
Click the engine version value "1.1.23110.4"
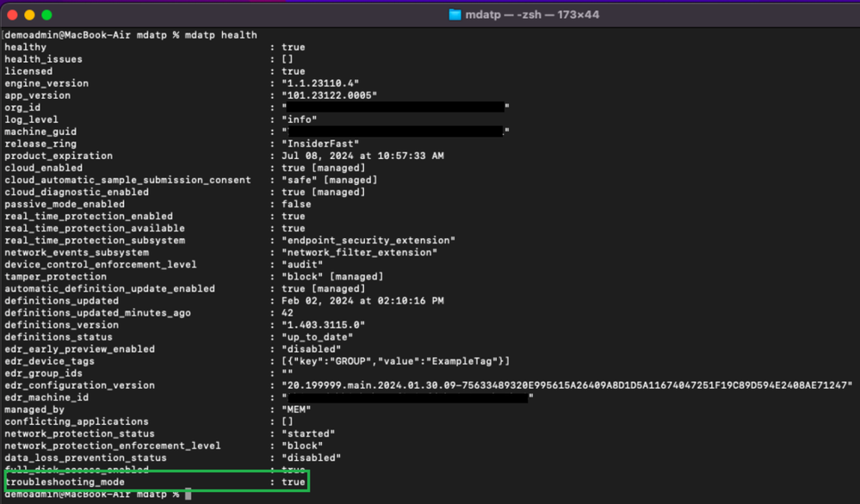[320, 83]
